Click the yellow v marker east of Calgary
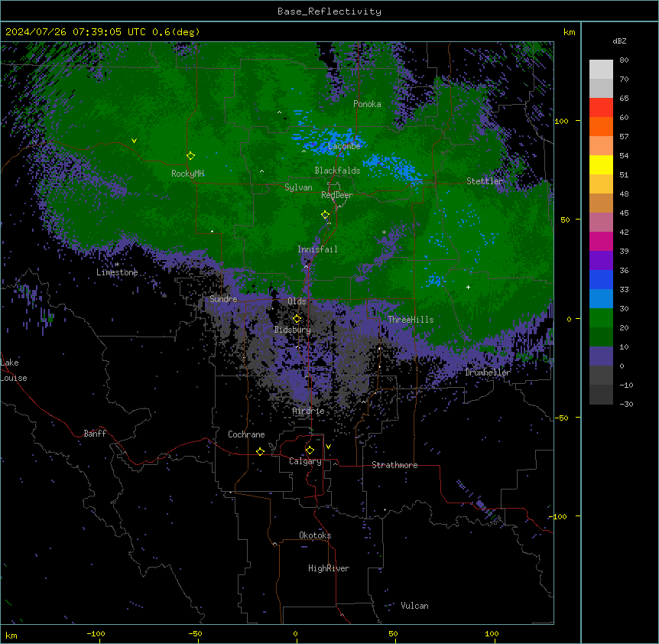 (x=328, y=447)
